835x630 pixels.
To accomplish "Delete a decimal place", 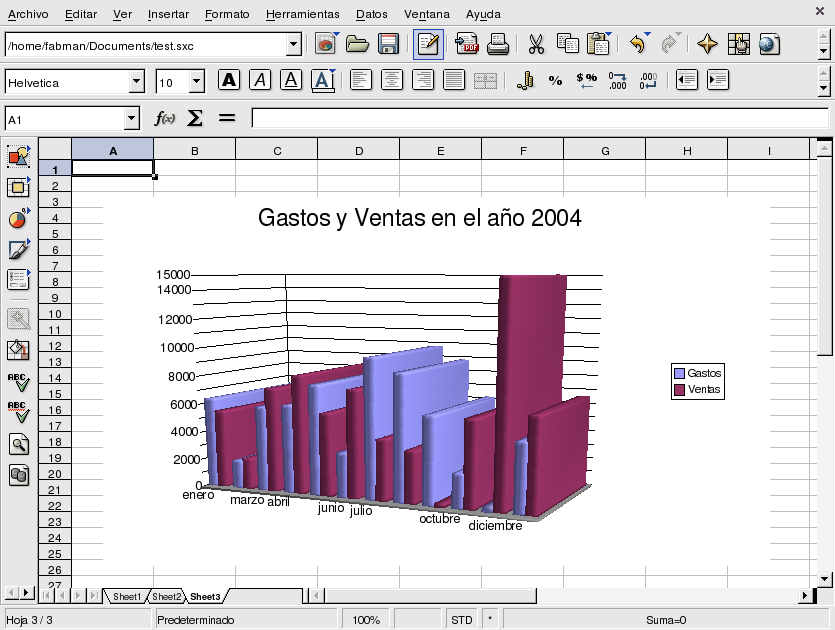I will 648,80.
